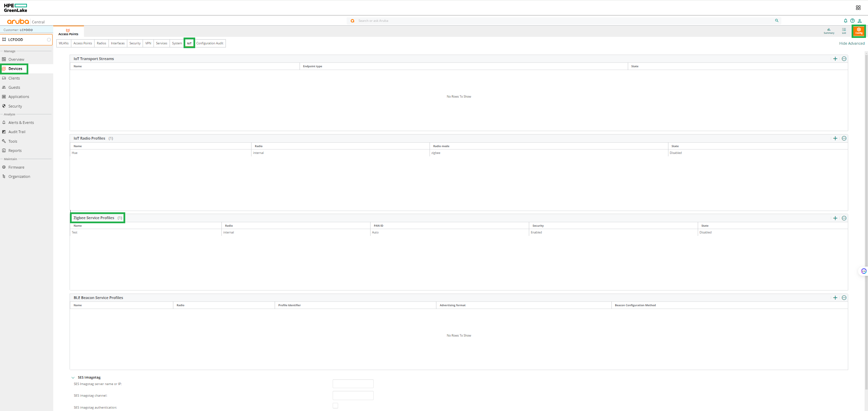Open the Summary view icon
Screen dimensions: 868x411
(829, 31)
